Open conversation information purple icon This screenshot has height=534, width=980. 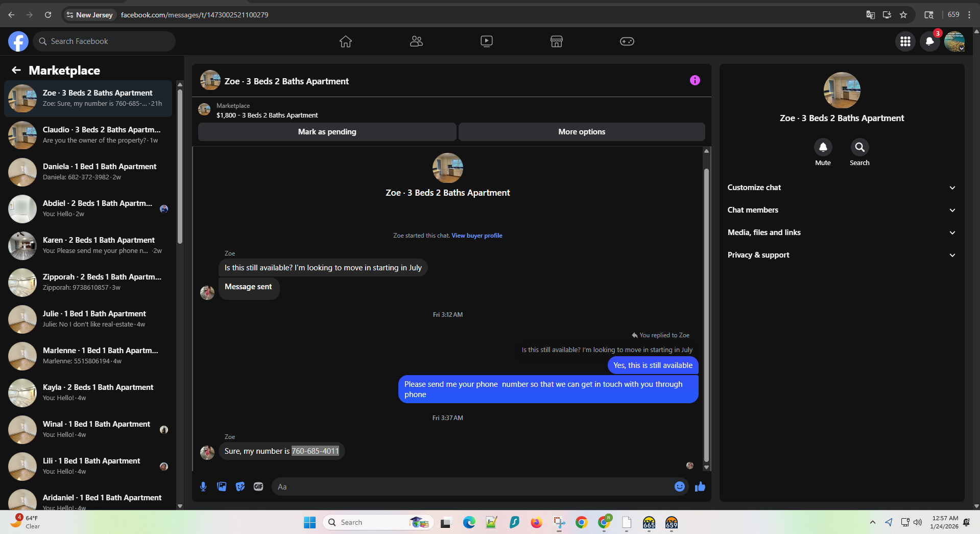click(695, 80)
